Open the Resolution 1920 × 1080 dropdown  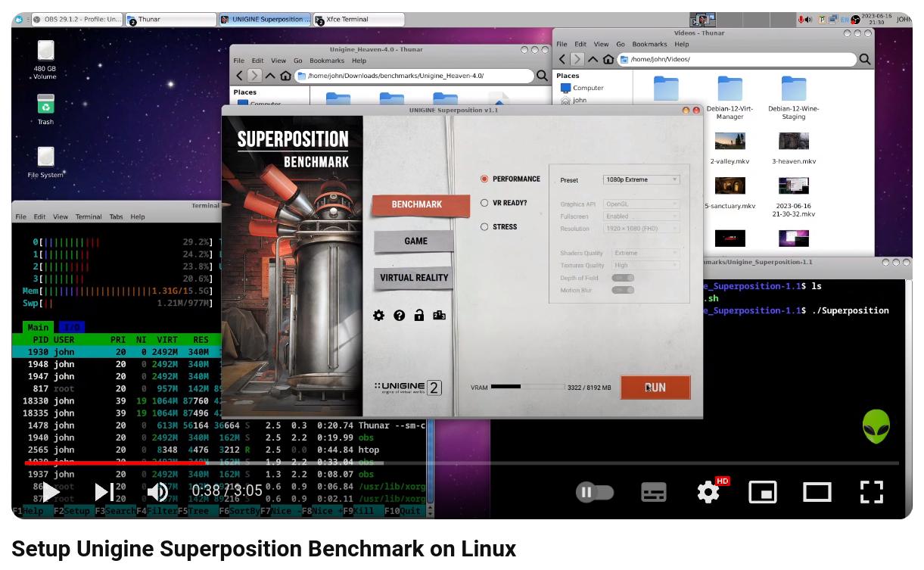641,229
